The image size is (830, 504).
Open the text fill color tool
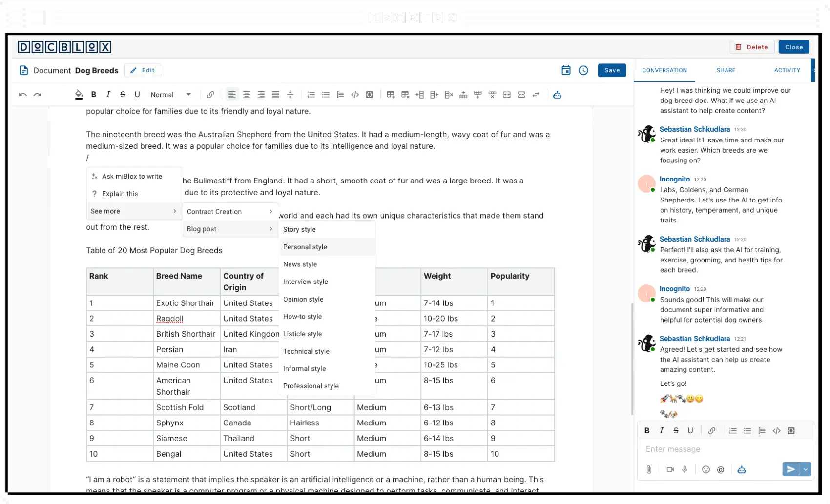click(x=79, y=95)
